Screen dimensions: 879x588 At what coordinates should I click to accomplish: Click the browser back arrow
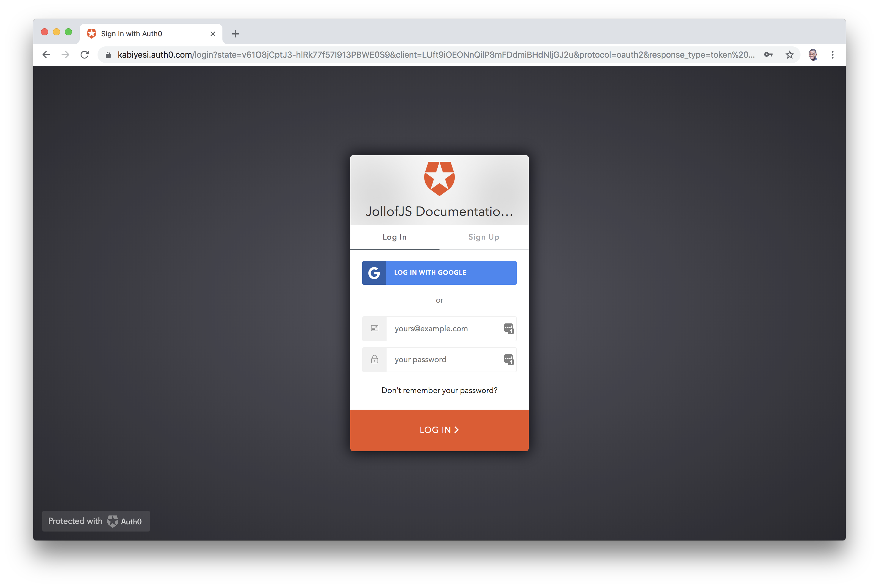coord(46,55)
